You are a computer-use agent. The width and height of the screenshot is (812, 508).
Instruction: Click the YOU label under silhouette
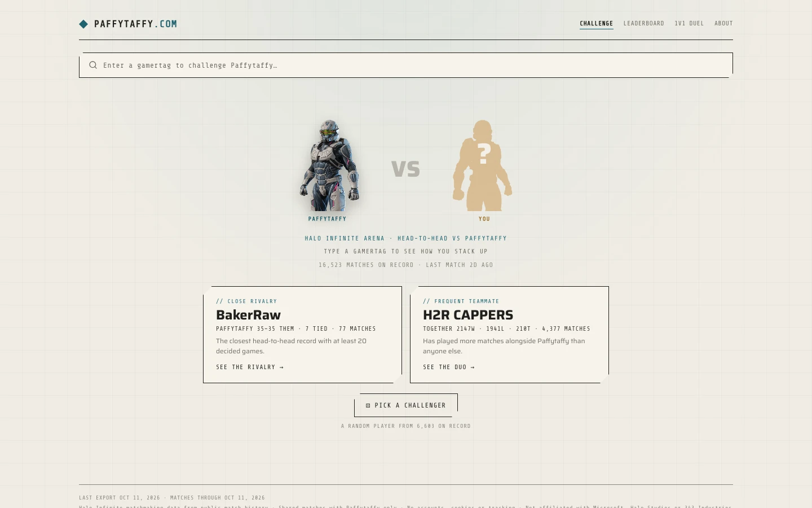click(484, 219)
